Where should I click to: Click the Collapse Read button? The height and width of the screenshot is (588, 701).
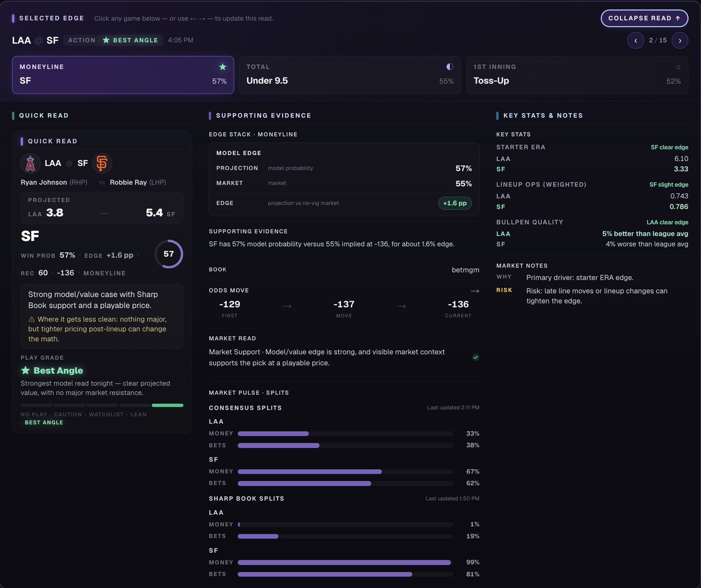coord(644,18)
